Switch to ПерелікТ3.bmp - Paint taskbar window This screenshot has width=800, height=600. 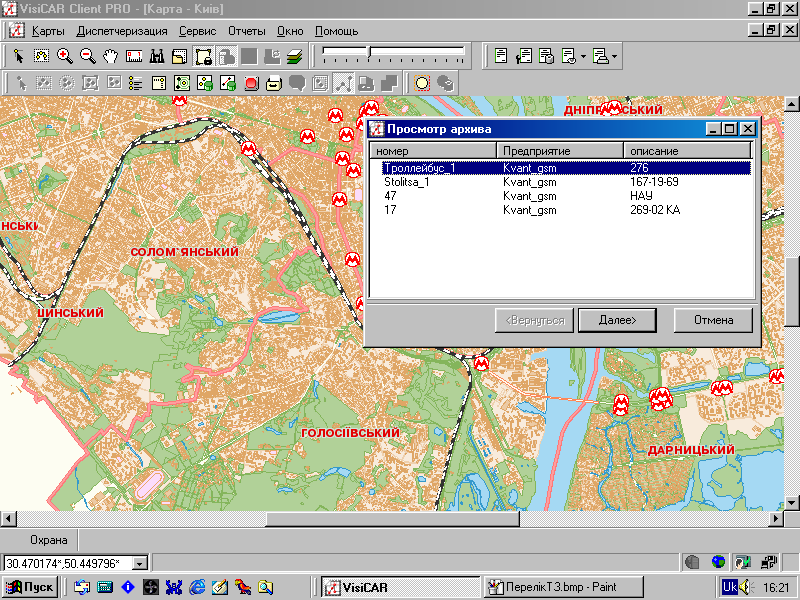click(x=563, y=587)
